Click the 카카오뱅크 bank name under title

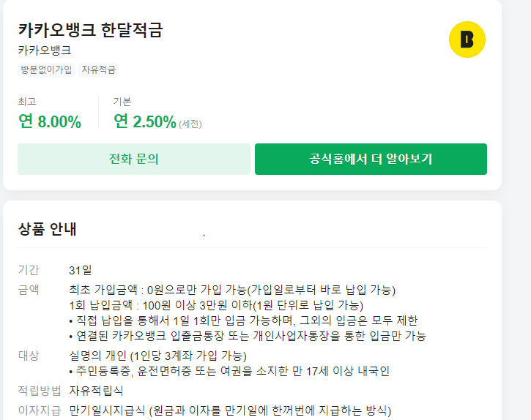click(45, 50)
